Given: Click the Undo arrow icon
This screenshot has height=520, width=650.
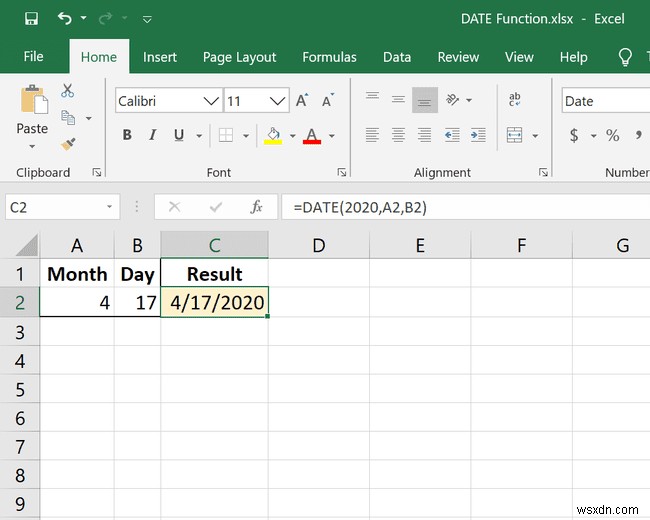Looking at the screenshot, I should click(65, 18).
